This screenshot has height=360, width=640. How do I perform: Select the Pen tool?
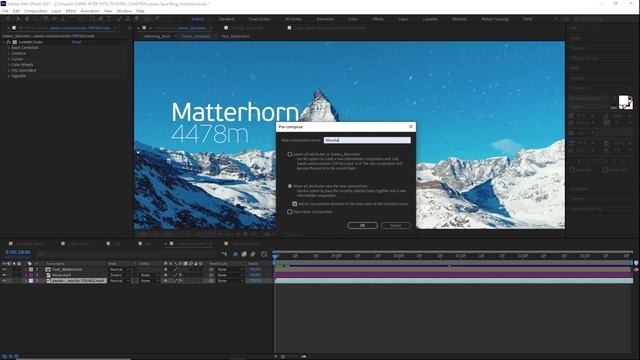tap(100, 19)
